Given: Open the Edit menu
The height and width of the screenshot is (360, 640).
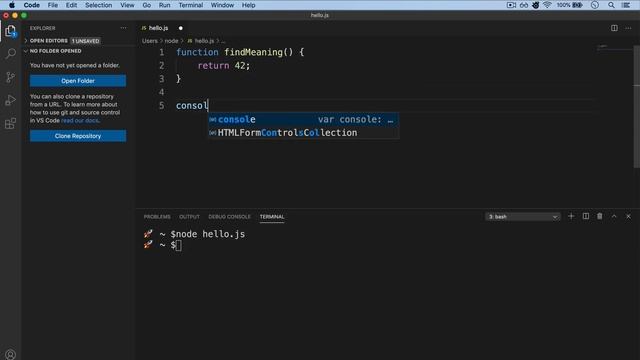Looking at the screenshot, I should [x=71, y=5].
